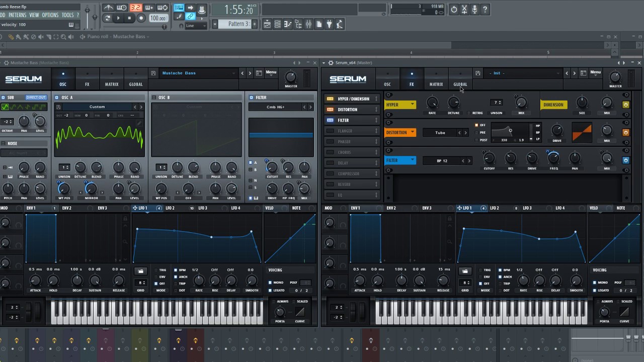
Task: Adjust the FREQ knob in FX Filter section
Action: (x=553, y=158)
